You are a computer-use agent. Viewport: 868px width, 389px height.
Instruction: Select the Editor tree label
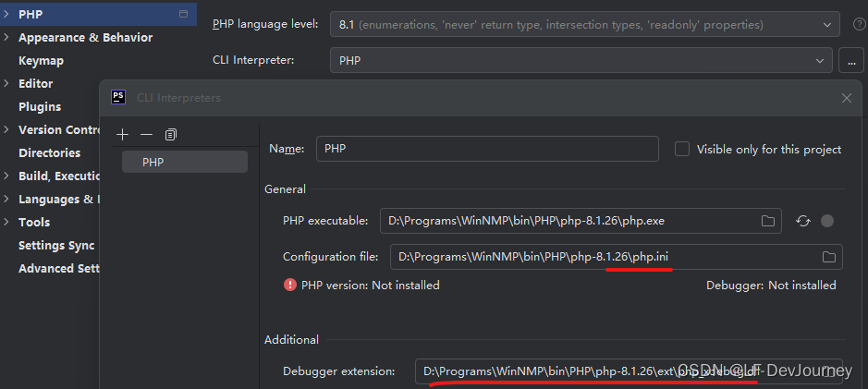36,83
